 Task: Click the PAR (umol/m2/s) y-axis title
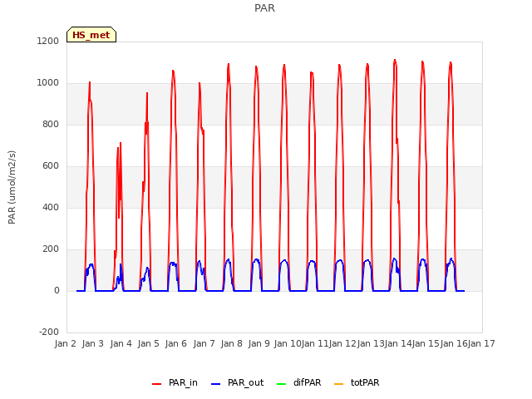coord(12,187)
